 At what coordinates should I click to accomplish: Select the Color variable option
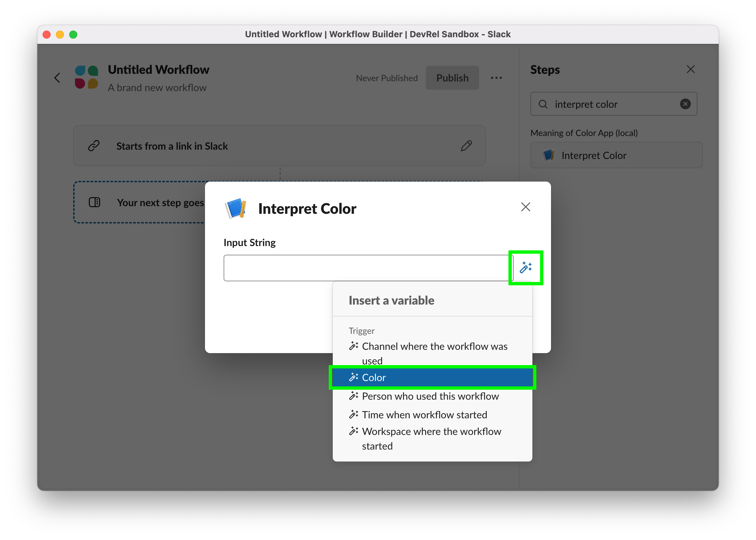coord(433,377)
